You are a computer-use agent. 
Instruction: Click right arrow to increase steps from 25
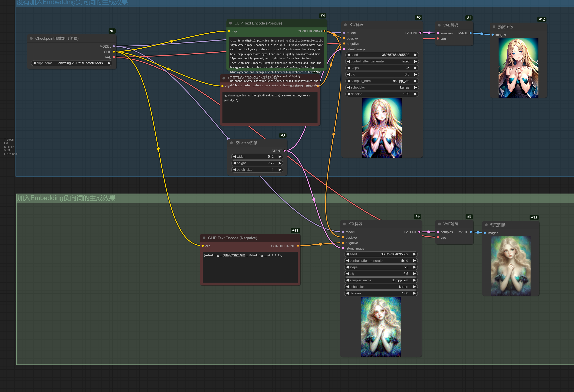pyautogui.click(x=416, y=68)
